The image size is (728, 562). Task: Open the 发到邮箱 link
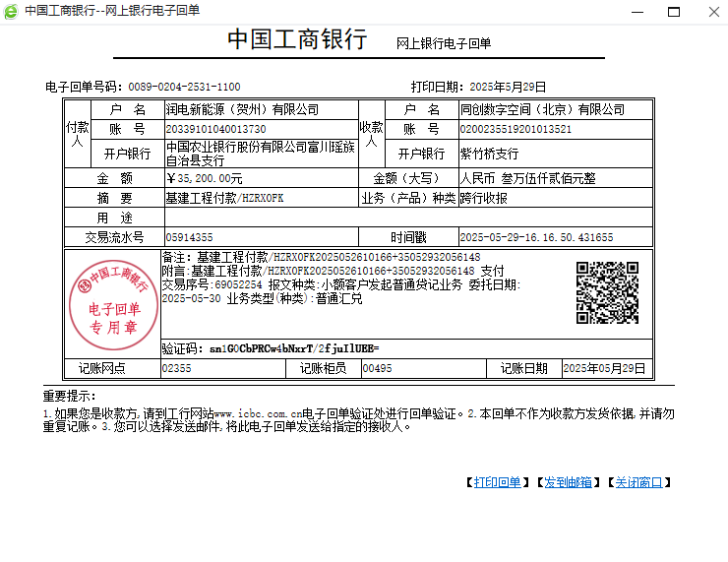pyautogui.click(x=568, y=482)
